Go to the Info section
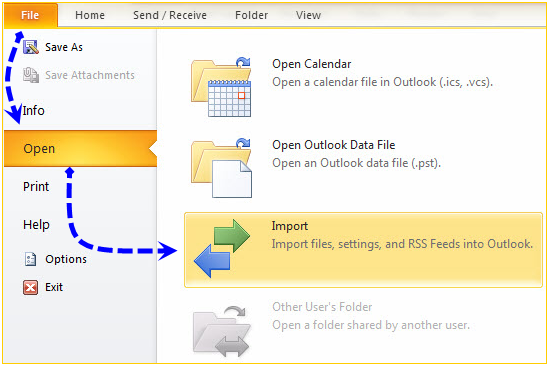This screenshot has height=366, width=549. 34,111
